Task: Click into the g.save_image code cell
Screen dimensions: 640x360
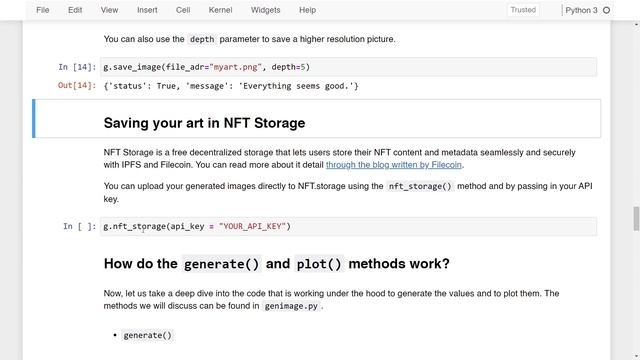Action: click(x=349, y=67)
